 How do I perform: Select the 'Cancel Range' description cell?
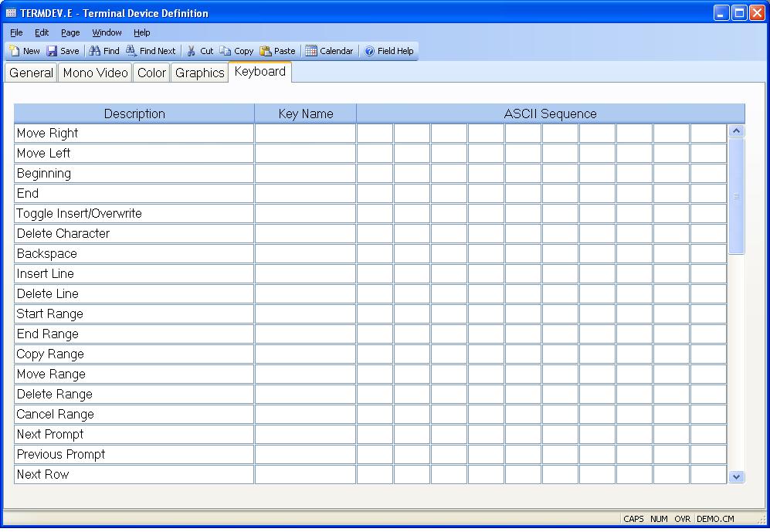134,415
